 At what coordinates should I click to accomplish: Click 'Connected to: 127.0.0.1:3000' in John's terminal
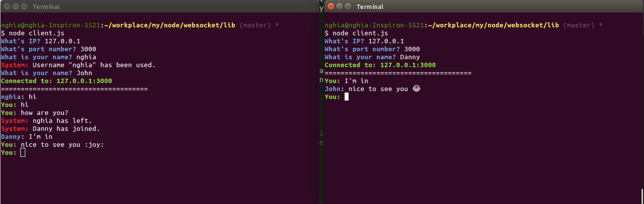click(57, 81)
